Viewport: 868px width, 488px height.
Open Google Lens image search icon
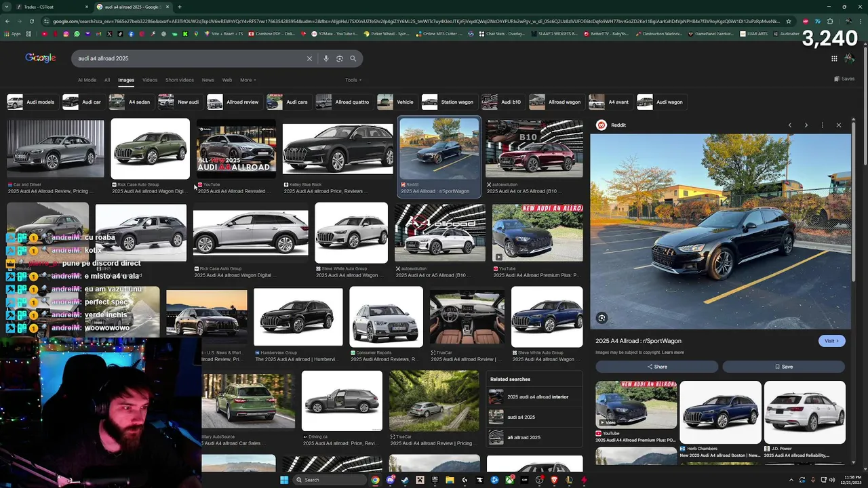click(340, 58)
